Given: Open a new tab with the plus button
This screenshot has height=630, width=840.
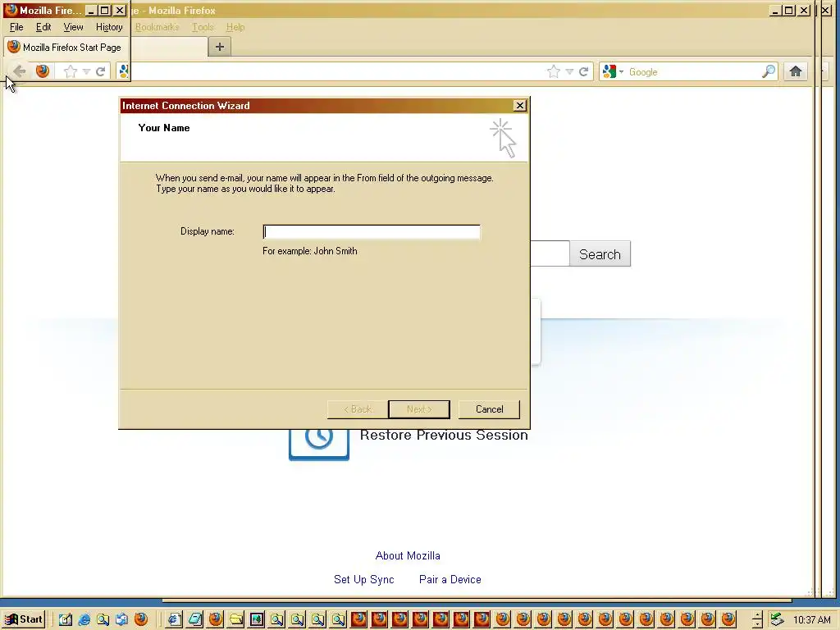Looking at the screenshot, I should [x=220, y=47].
